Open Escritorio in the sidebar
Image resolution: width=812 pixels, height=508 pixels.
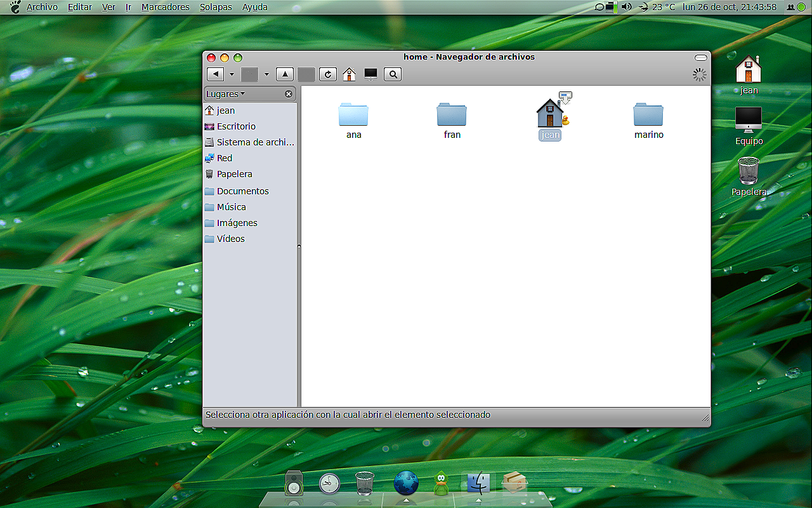pyautogui.click(x=250, y=126)
